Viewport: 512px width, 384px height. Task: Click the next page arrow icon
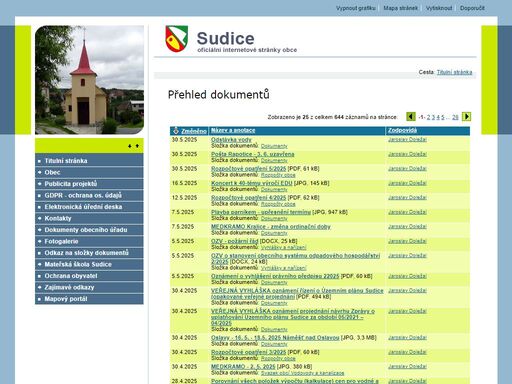click(466, 117)
